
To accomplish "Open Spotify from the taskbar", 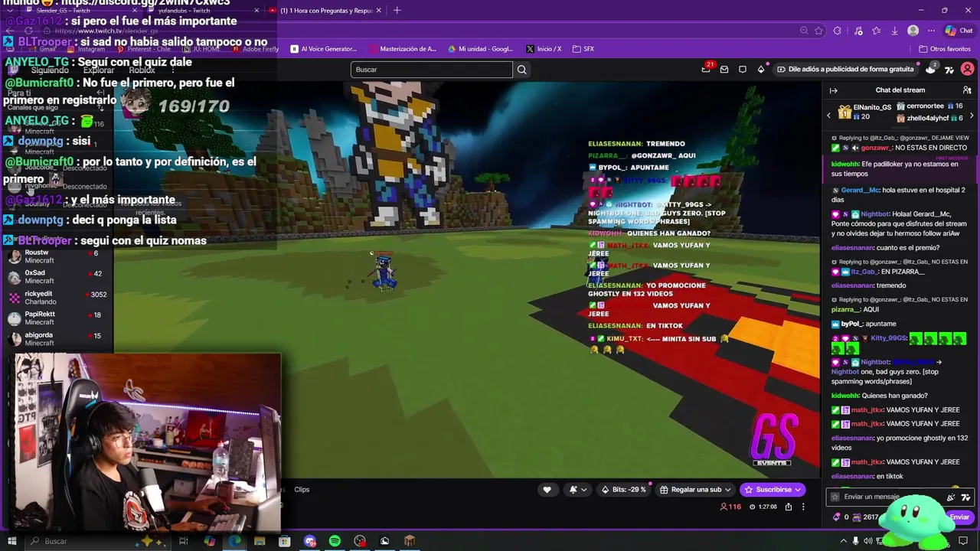I will pyautogui.click(x=335, y=541).
